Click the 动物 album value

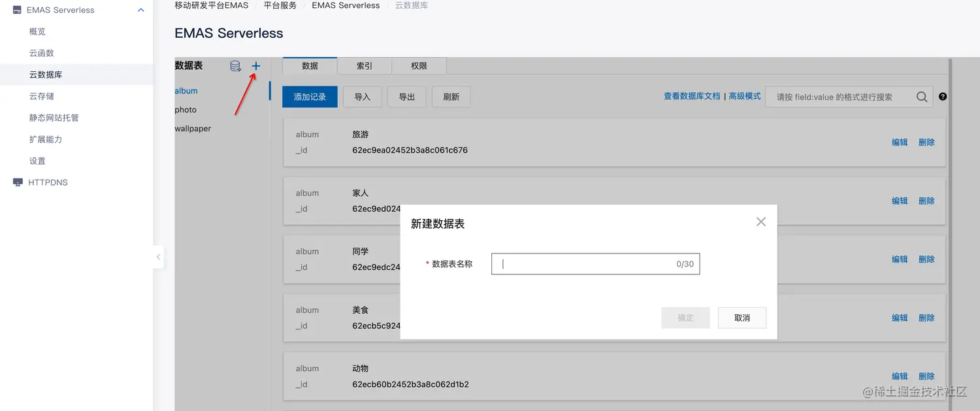pyautogui.click(x=361, y=369)
